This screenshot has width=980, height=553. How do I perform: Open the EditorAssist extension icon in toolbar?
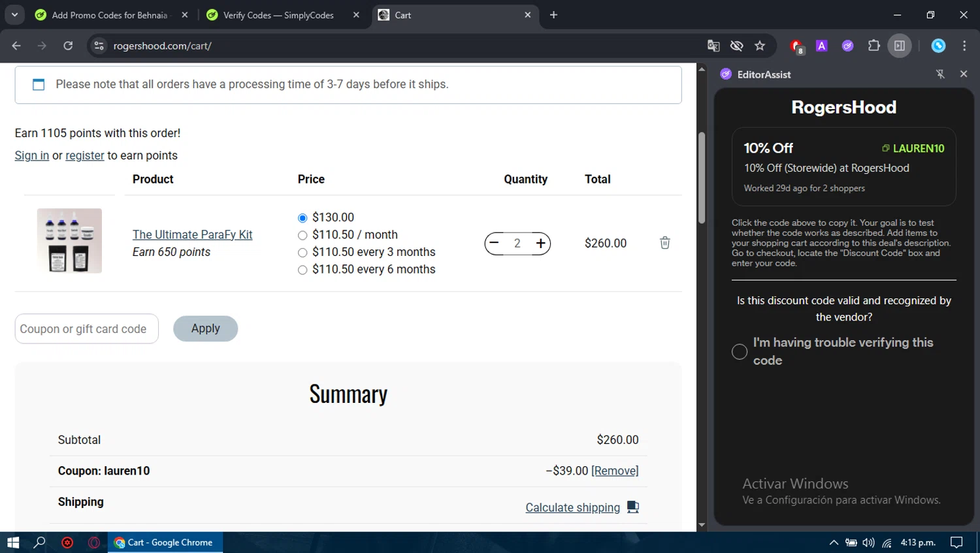point(847,46)
